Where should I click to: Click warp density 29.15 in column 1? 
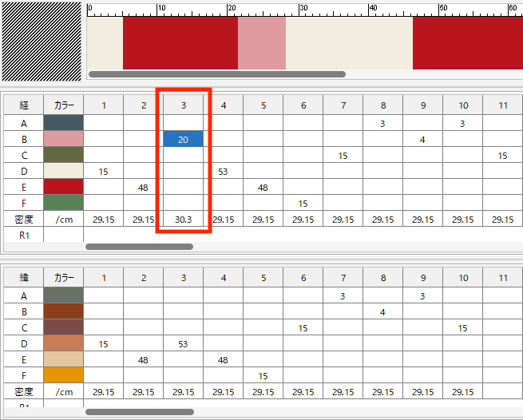(x=103, y=219)
